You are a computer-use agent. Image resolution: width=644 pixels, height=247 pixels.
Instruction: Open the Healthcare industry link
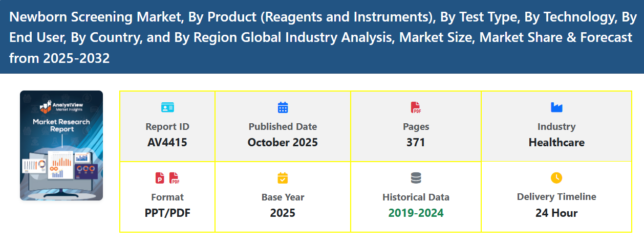[x=556, y=143]
